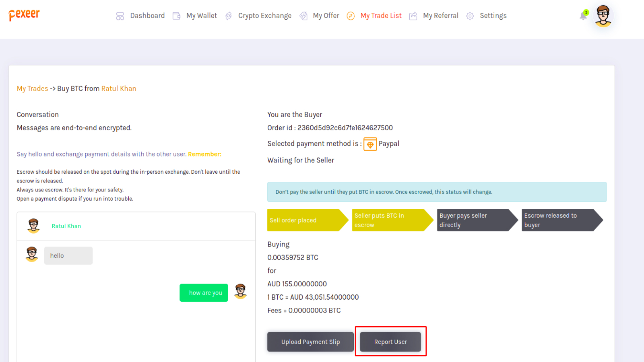Open the notification bell with badge 3
The image size is (644, 362).
(583, 15)
